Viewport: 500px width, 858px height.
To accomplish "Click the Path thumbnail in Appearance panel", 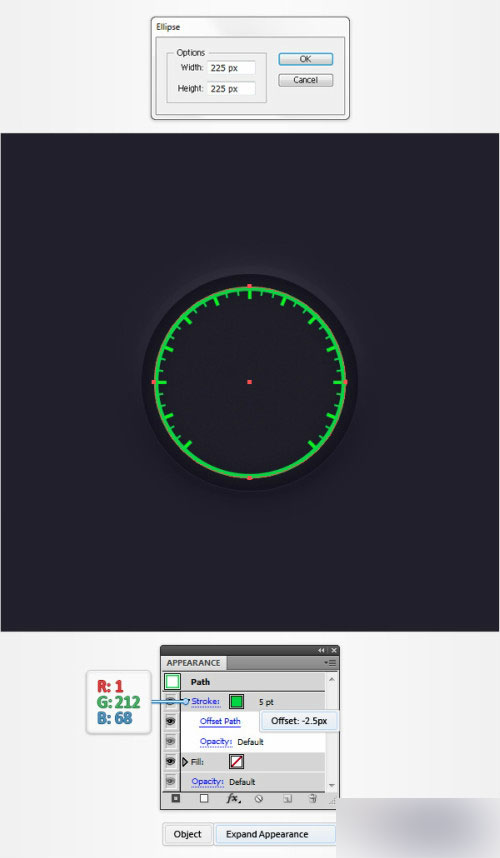I will pyautogui.click(x=173, y=682).
